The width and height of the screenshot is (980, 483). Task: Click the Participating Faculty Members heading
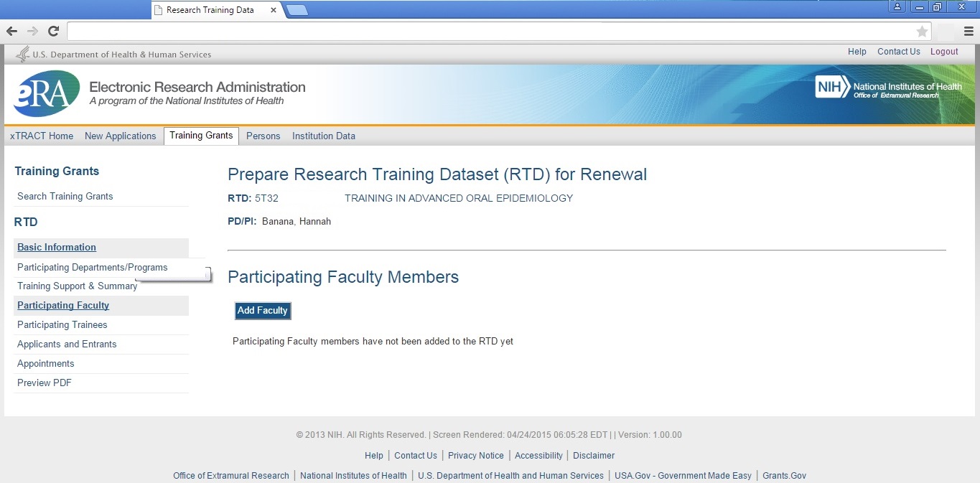point(343,277)
